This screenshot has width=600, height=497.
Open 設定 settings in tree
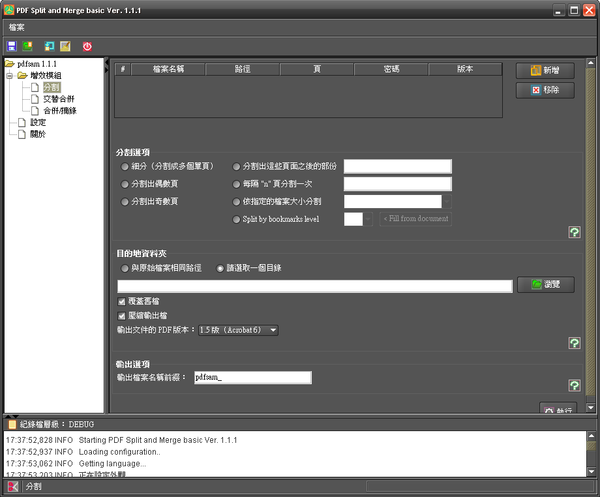click(x=38, y=122)
